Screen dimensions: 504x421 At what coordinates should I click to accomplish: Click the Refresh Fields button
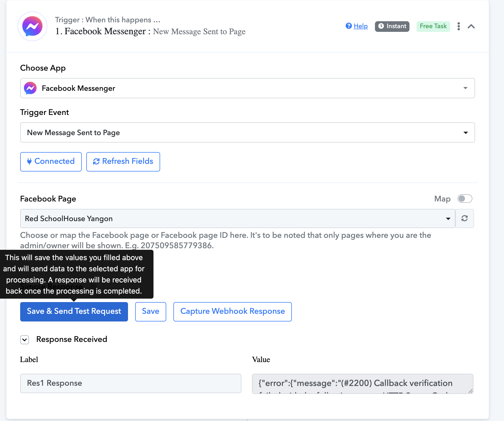pyautogui.click(x=123, y=162)
